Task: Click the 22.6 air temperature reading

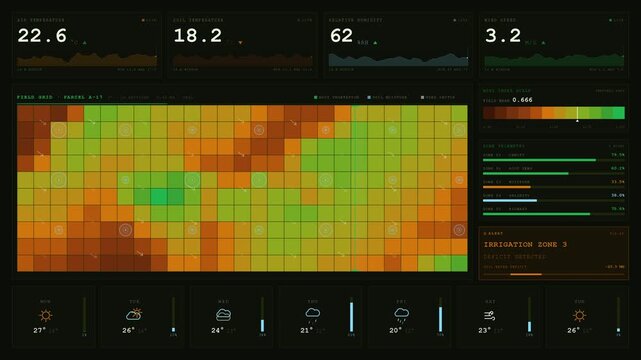Action: click(42, 36)
